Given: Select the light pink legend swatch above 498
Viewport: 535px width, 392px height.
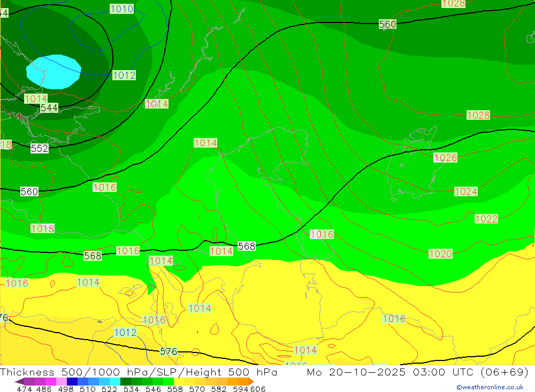Looking at the screenshot, I should [62, 381].
